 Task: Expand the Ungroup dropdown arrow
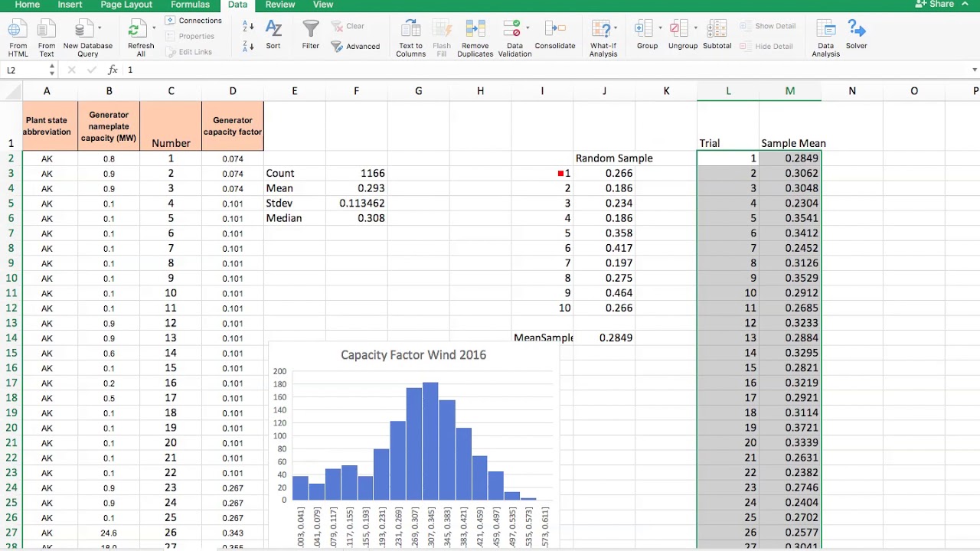coord(695,28)
